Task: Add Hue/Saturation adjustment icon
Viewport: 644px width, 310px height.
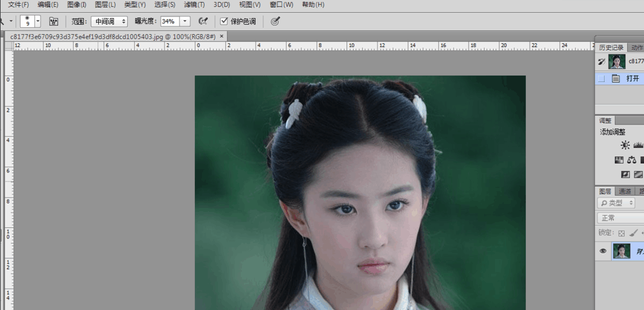Action: tap(619, 160)
